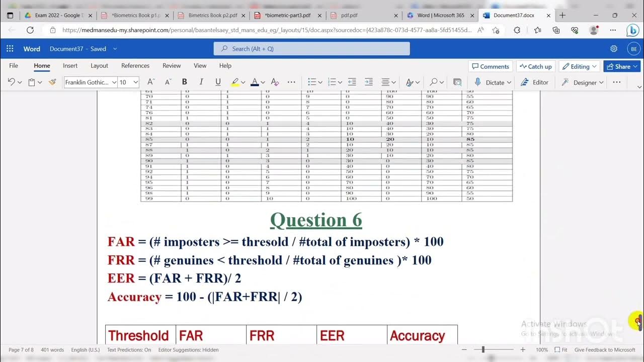Click the Format Painter brush
The height and width of the screenshot is (362, 644).
tap(52, 82)
